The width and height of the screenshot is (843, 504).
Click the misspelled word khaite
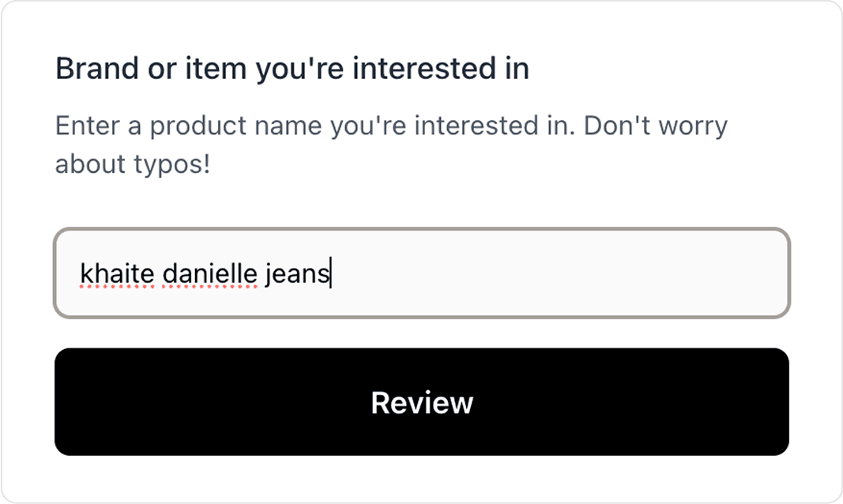(x=117, y=273)
